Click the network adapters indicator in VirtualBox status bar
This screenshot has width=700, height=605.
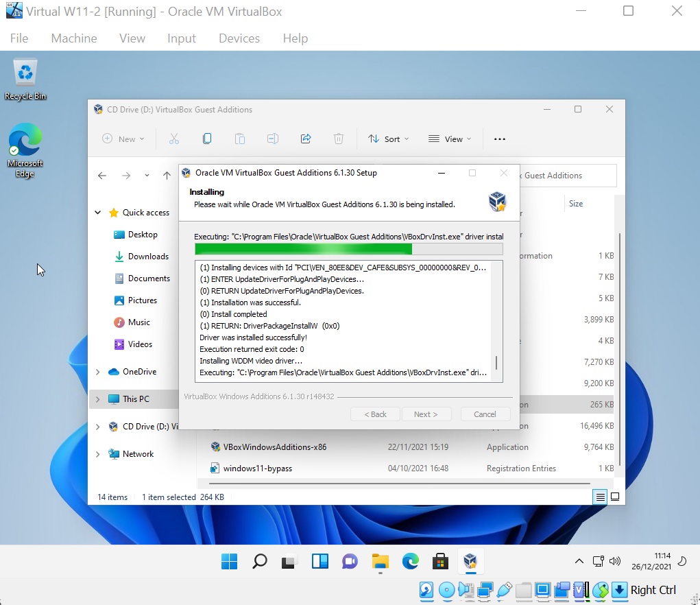pos(485,591)
